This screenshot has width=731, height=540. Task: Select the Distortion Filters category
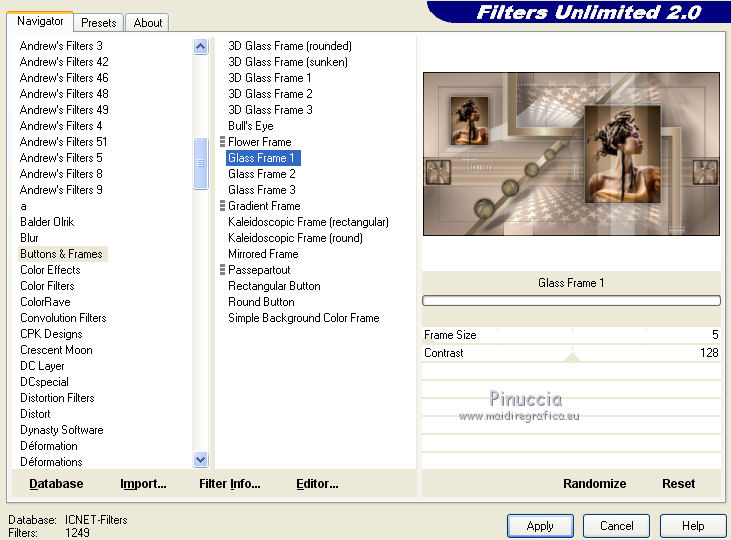[x=57, y=398]
